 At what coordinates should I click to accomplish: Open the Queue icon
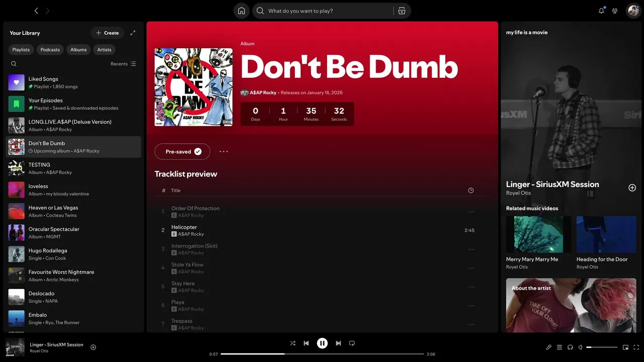click(559, 347)
